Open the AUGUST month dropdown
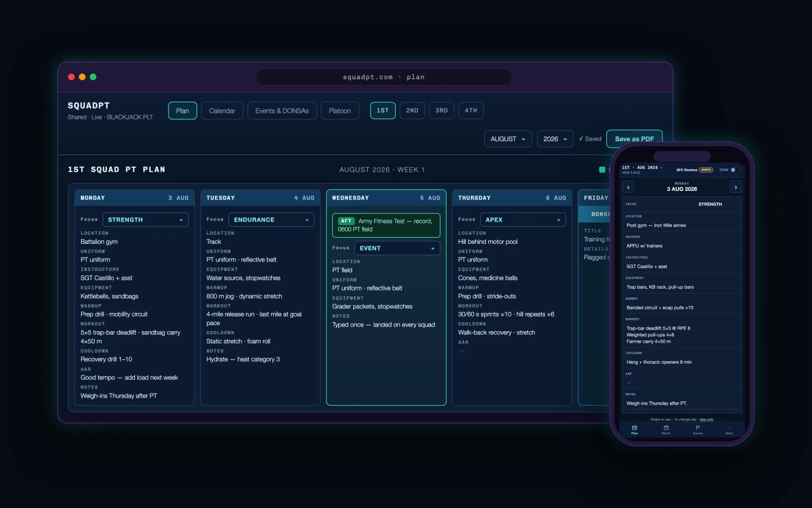Image resolution: width=812 pixels, height=508 pixels. (508, 139)
